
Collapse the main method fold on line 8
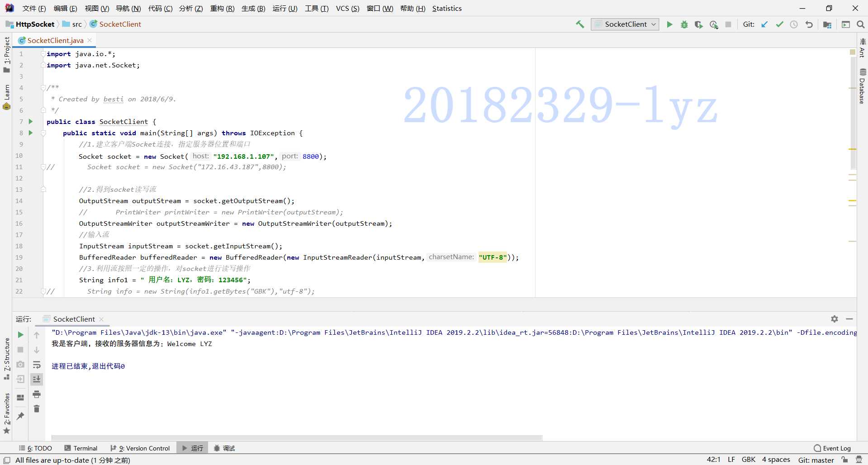(43, 133)
